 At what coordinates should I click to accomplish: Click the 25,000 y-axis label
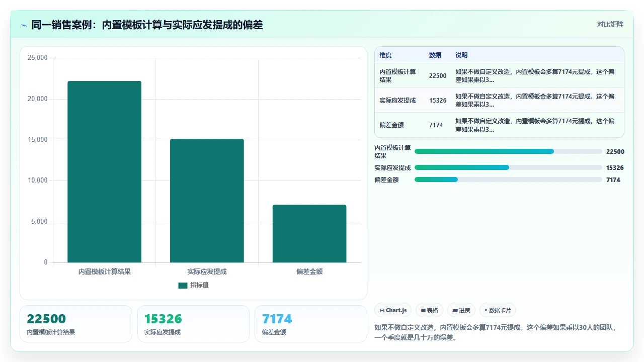[x=38, y=58]
